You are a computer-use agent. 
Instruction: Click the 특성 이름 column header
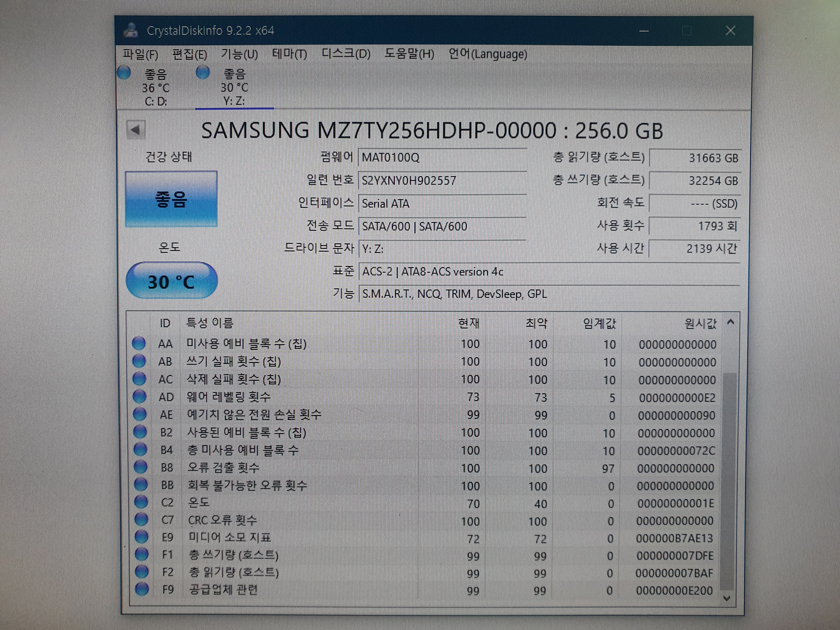(210, 323)
